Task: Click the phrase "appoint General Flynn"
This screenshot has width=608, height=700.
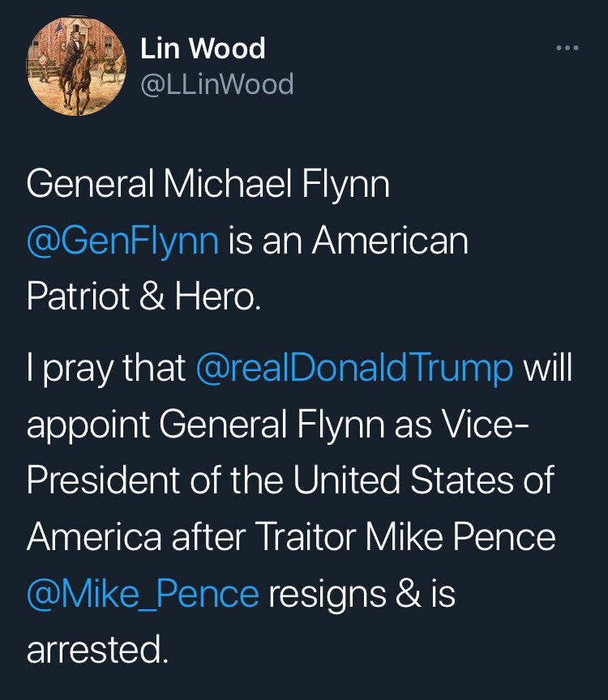Action: click(x=211, y=425)
